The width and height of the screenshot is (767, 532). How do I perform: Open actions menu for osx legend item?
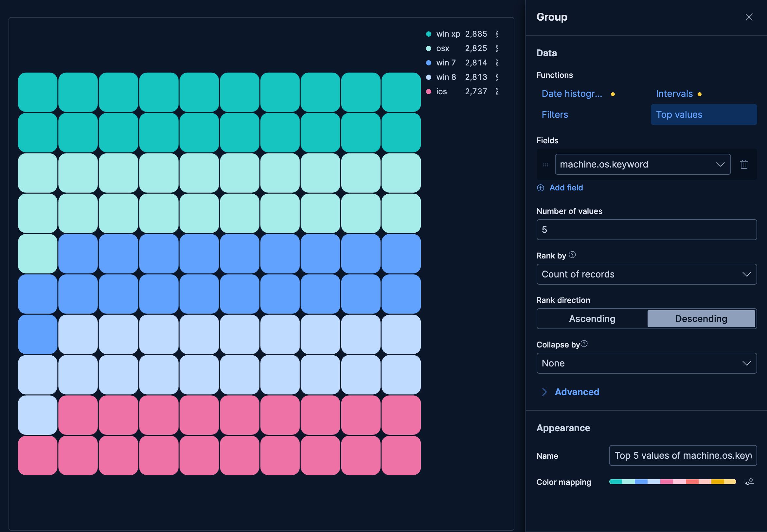click(497, 48)
